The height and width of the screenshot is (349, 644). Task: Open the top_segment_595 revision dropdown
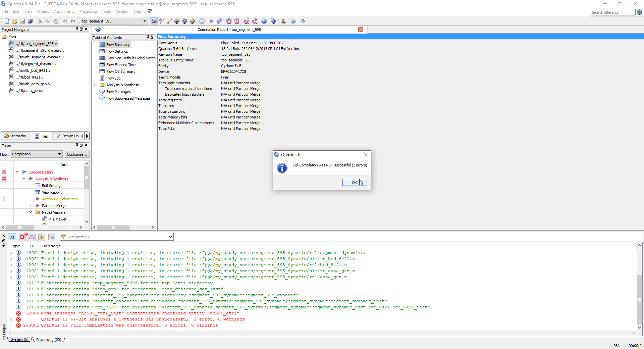click(145, 21)
